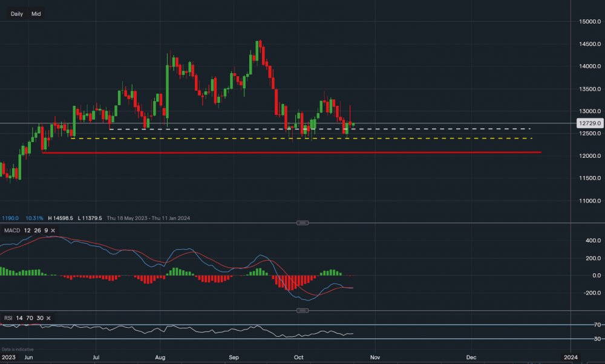The width and height of the screenshot is (605, 364).
Task: Click the RSI overbought value 70
Action: pos(28,318)
